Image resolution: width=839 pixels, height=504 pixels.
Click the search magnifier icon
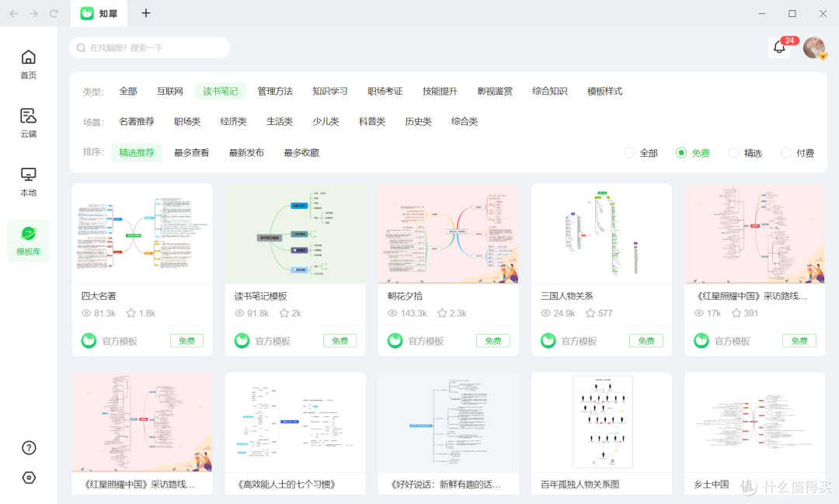tap(82, 48)
